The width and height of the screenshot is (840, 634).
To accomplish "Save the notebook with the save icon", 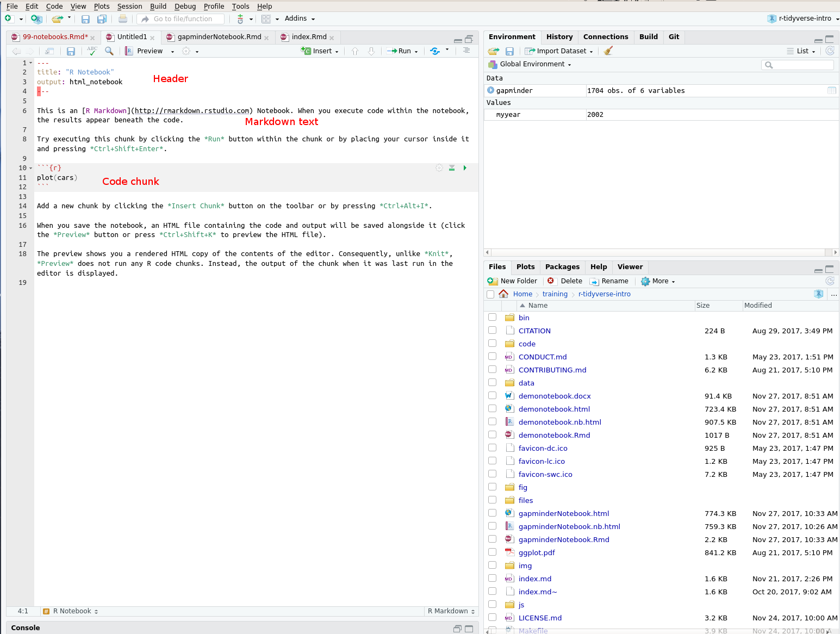I will tap(71, 51).
